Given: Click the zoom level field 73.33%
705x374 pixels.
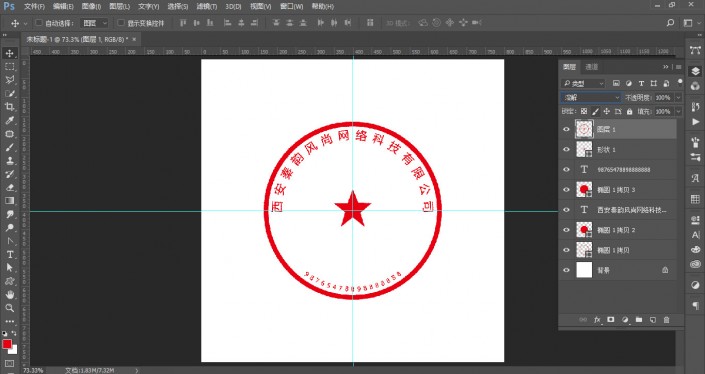Looking at the screenshot, I should click(33, 370).
